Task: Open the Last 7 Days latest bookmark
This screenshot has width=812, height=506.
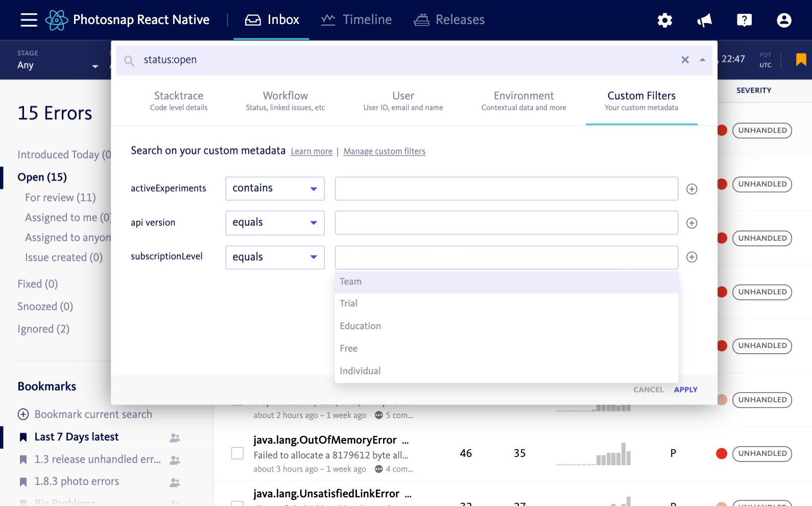Action: [x=77, y=437]
